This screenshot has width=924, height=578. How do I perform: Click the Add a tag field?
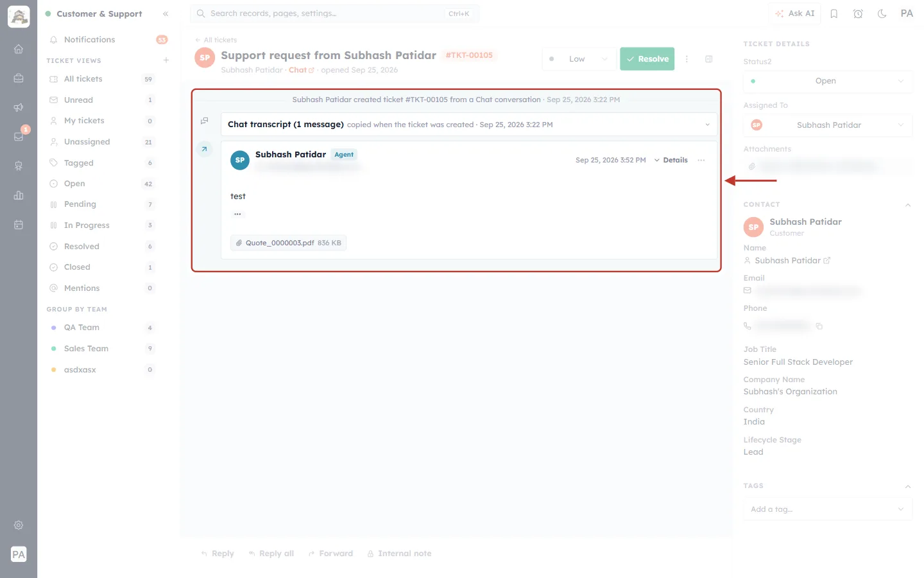828,509
